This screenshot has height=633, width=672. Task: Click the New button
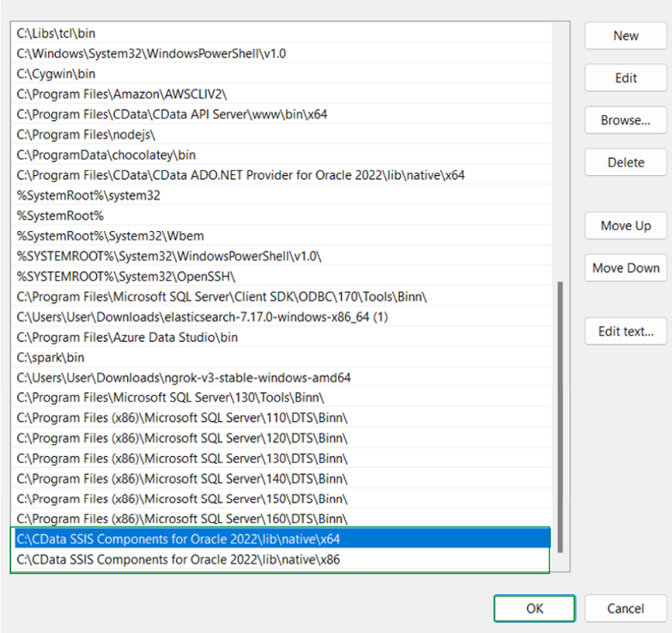click(626, 35)
